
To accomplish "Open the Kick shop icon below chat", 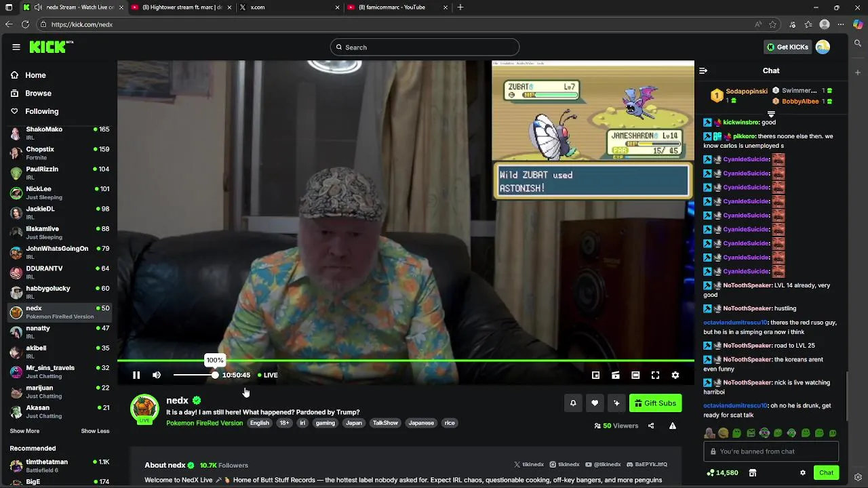I will (x=753, y=472).
